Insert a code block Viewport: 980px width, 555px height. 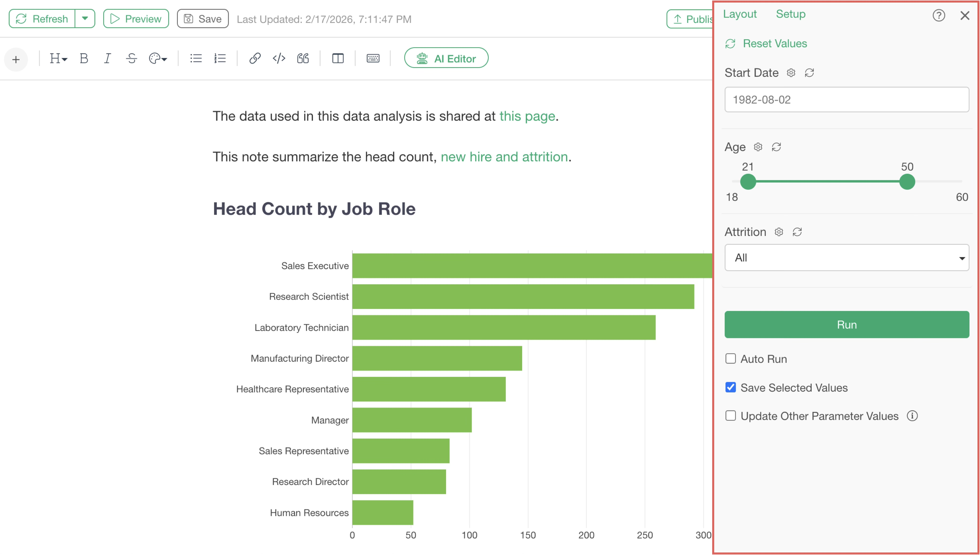pyautogui.click(x=279, y=58)
